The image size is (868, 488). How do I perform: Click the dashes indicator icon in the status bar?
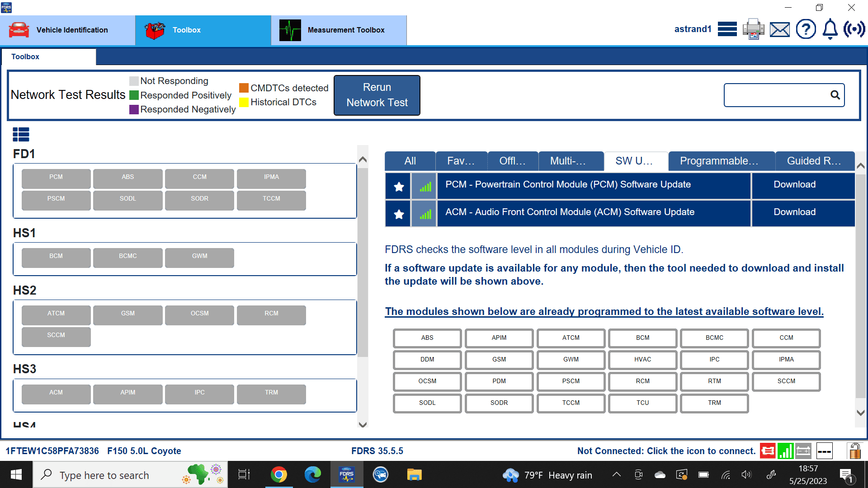tap(824, 450)
